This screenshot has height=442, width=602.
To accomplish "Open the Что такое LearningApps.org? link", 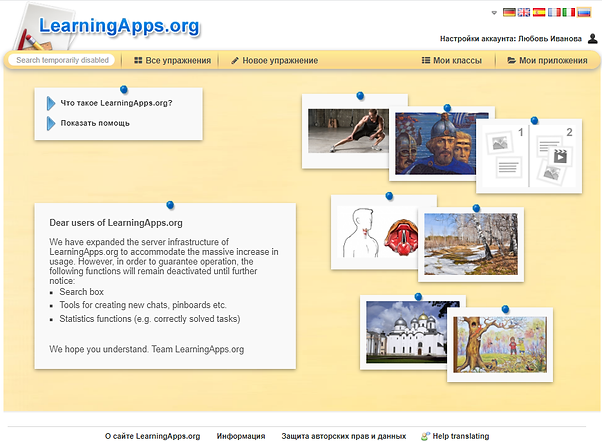I will click(116, 103).
